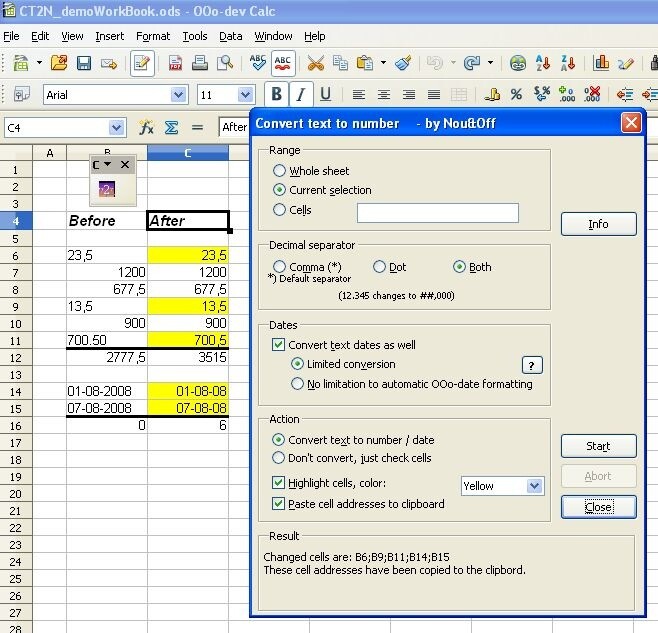
Task: Align text left
Action: [358, 95]
